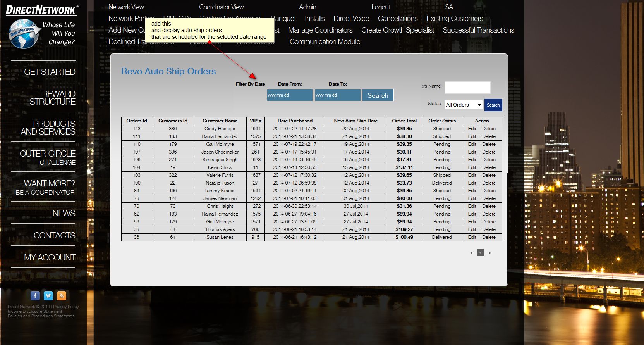Edit order 100 for Natalie Fuson

472,183
